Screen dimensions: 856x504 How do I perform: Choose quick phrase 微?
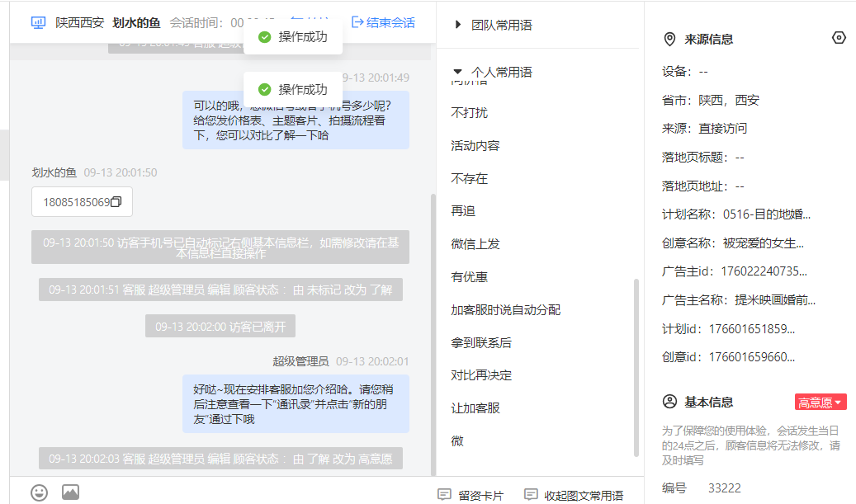(457, 440)
